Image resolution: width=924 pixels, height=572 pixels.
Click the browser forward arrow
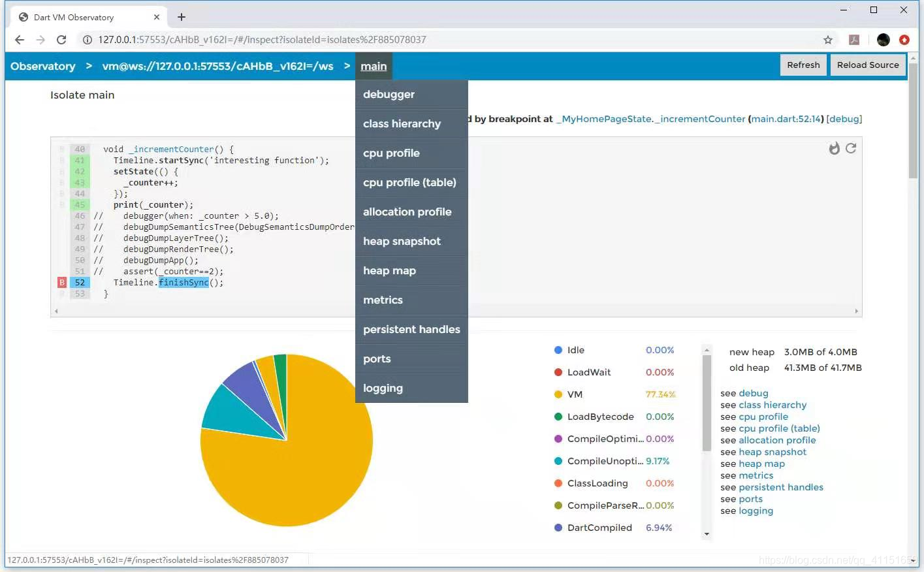point(40,40)
